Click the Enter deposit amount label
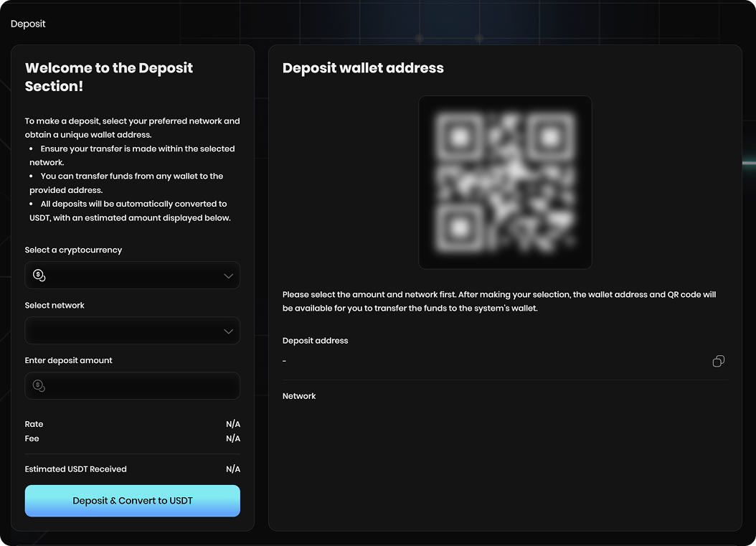This screenshot has width=756, height=546. tap(68, 360)
